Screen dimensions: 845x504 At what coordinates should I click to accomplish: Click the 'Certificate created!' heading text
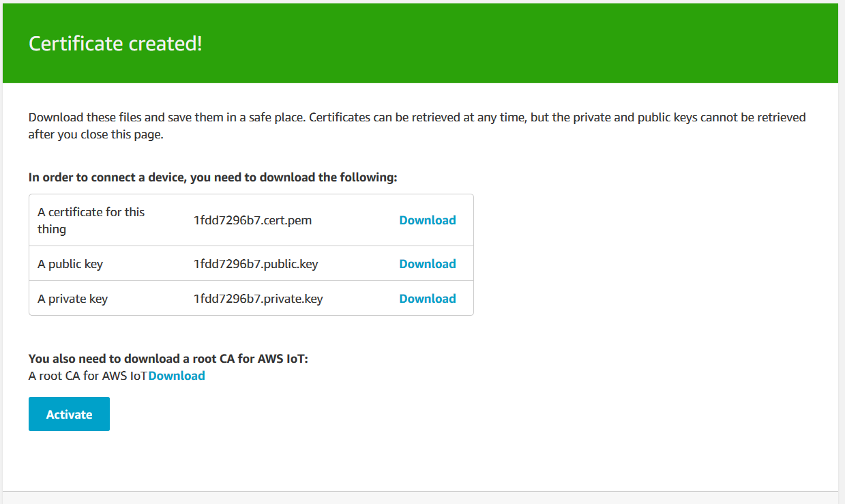click(115, 44)
